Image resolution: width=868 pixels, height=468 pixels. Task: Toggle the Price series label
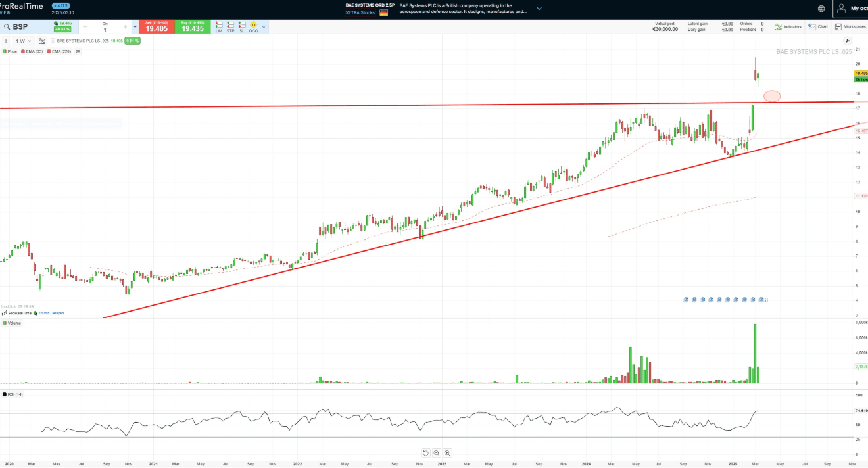[11, 51]
